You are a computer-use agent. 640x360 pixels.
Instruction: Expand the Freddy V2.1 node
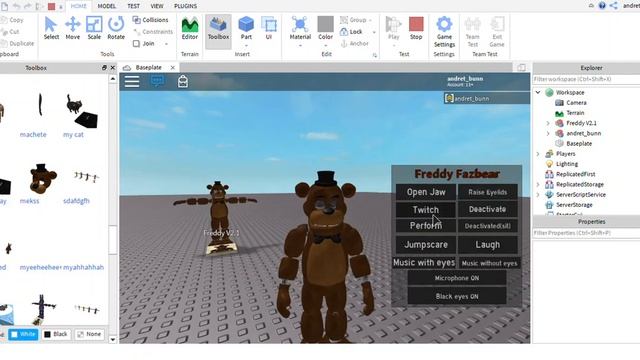click(x=548, y=123)
